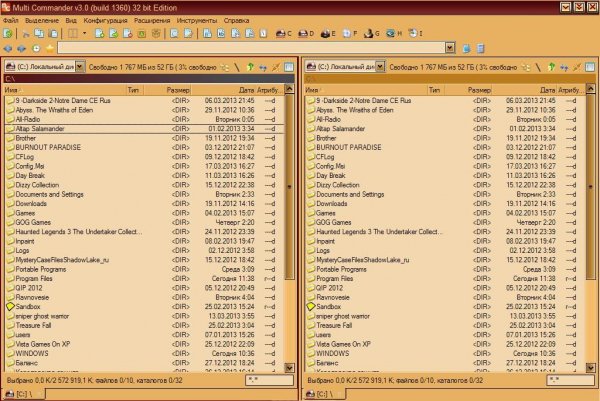Click right panel *.* filter field
This screenshot has height=401, width=600.
570,380
